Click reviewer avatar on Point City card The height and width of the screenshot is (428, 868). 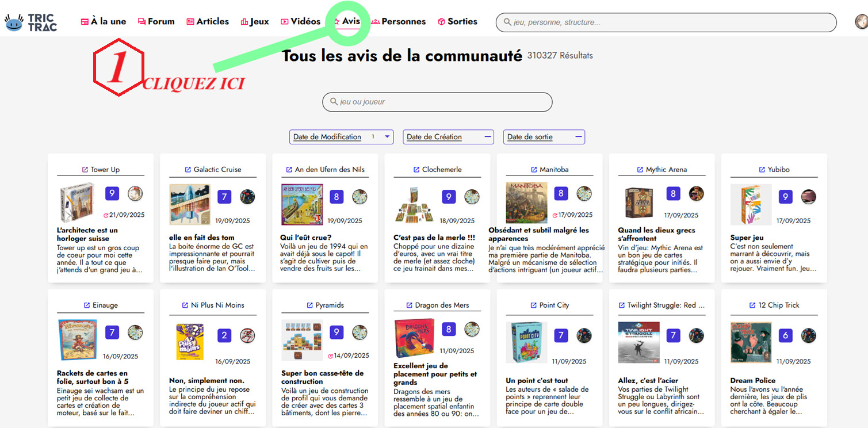584,335
